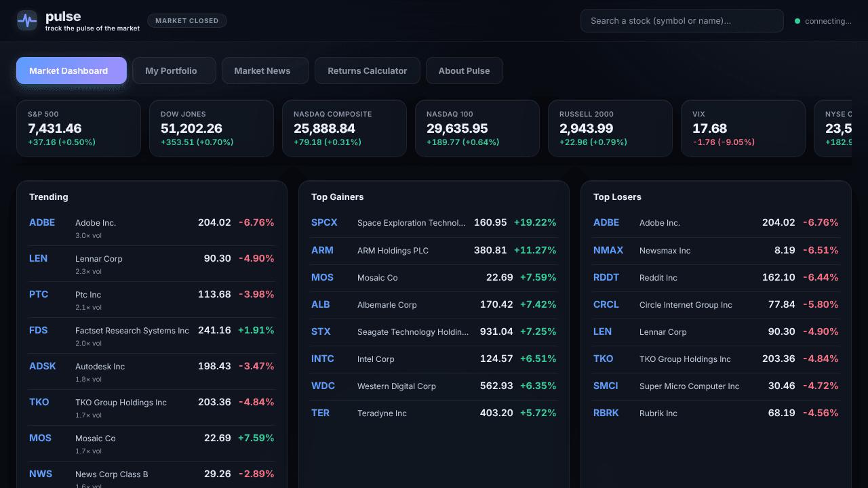Open TER ticker symbol
868x488 pixels.
[320, 413]
